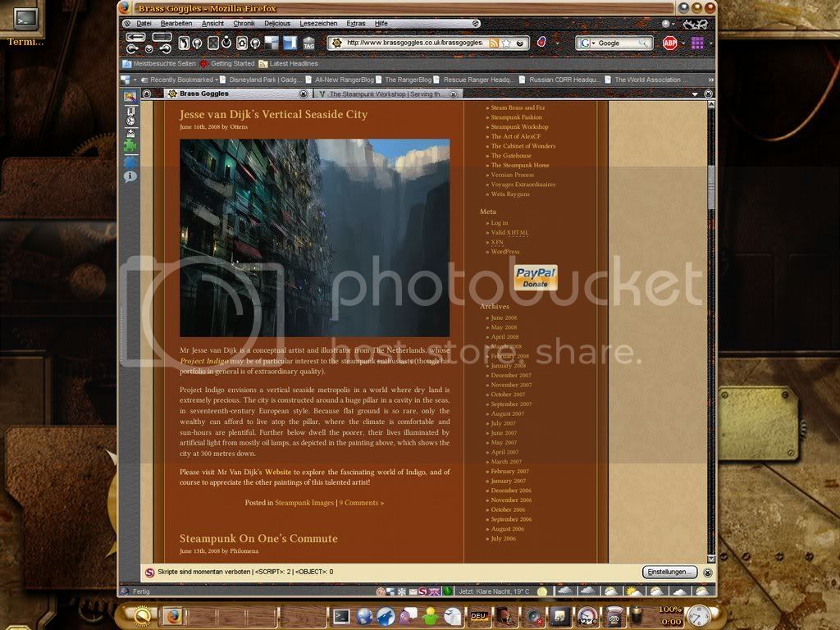Follow the Website link to Van Dijk's site
Image resolution: width=840 pixels, height=630 pixels.
pos(278,472)
